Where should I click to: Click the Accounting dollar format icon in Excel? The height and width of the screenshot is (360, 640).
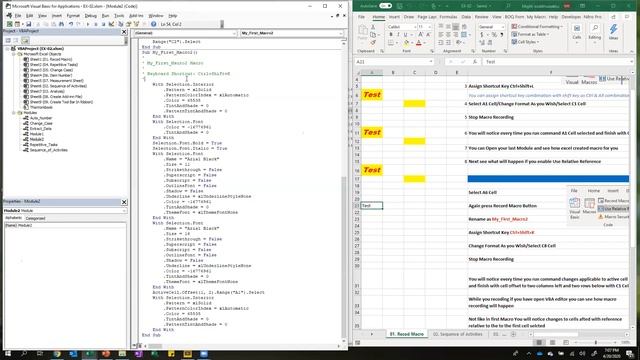click(x=482, y=35)
